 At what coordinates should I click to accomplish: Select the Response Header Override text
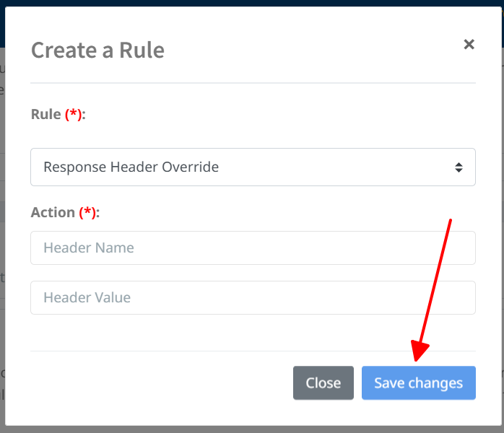point(131,167)
